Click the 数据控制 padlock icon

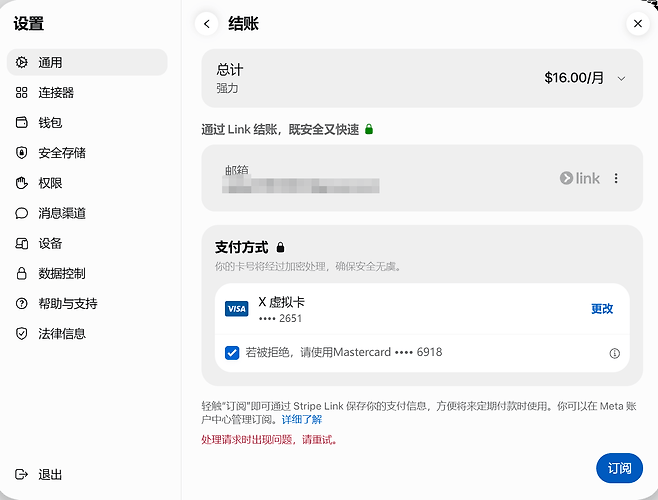21,274
